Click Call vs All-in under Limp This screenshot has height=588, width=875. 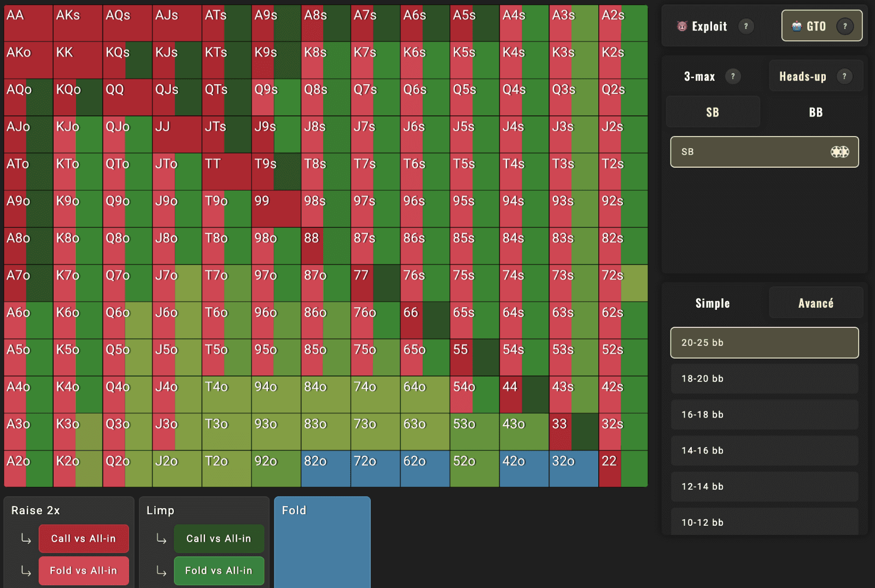coord(219,538)
